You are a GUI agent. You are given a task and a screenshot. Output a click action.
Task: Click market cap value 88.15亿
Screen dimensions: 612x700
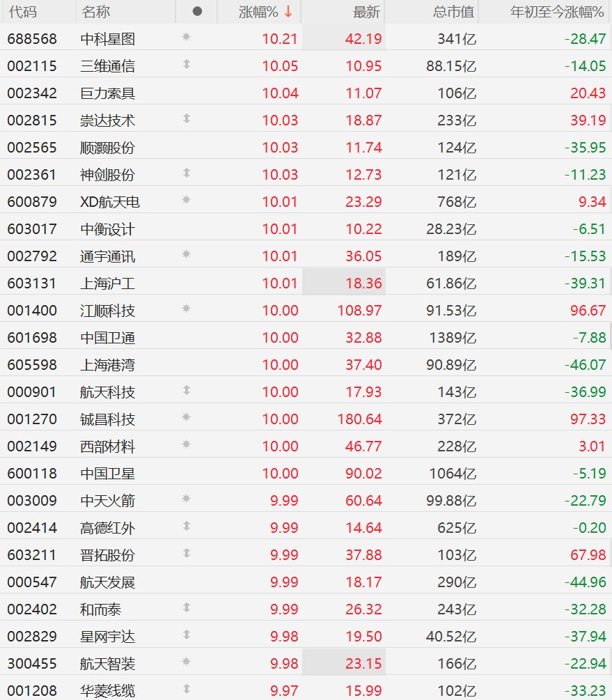pyautogui.click(x=451, y=66)
